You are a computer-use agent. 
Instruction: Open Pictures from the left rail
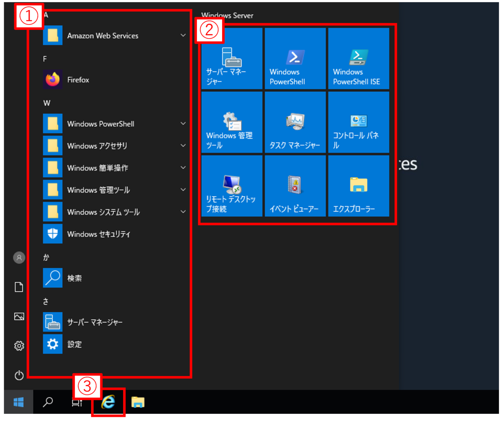19,316
